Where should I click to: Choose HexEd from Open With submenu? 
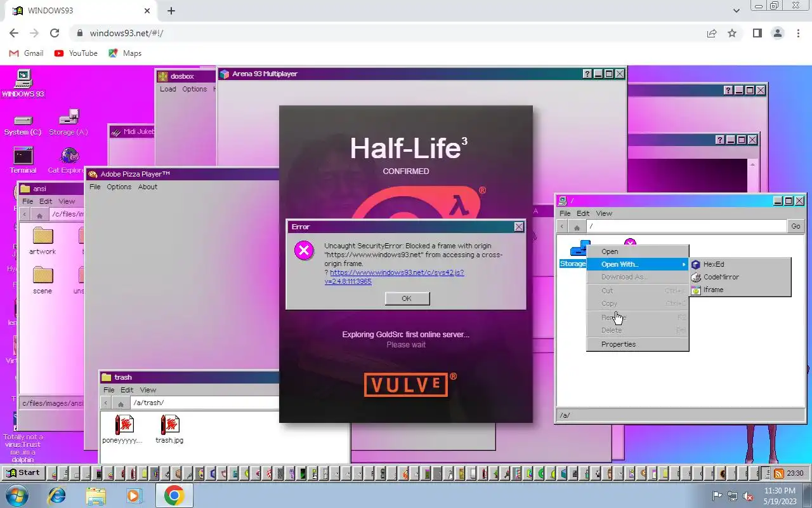740,264
